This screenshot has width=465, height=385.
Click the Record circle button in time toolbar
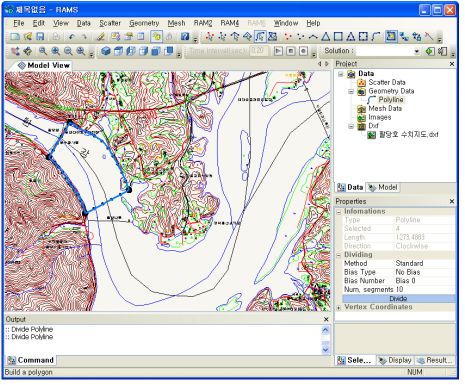pyautogui.click(x=303, y=51)
